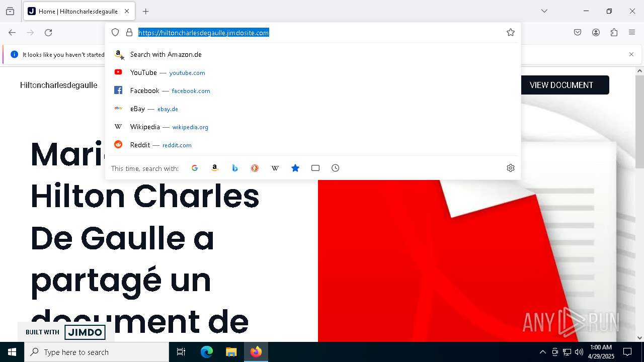Click the network icon in system tray

[567, 352]
